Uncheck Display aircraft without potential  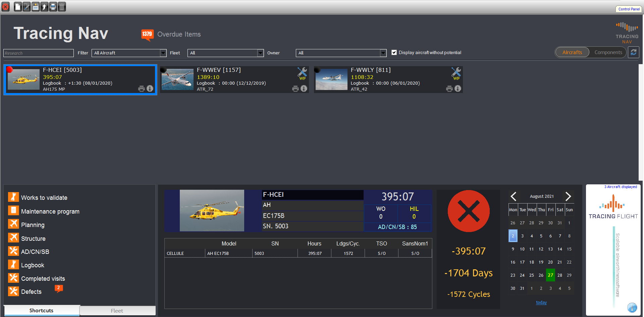394,52
